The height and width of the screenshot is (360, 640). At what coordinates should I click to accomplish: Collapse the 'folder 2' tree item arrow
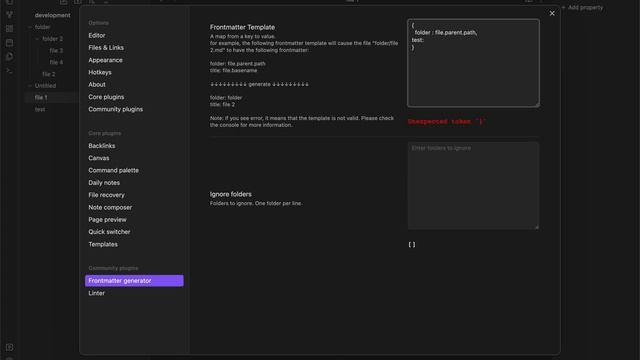coord(38,39)
